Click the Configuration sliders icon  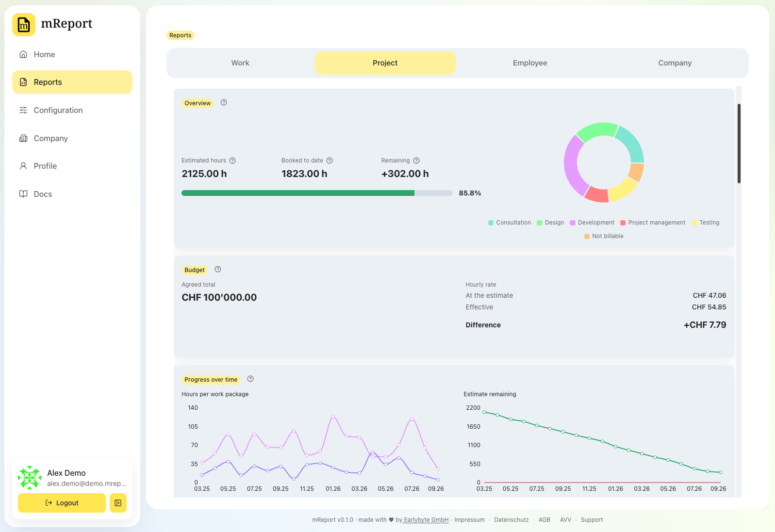tap(23, 110)
